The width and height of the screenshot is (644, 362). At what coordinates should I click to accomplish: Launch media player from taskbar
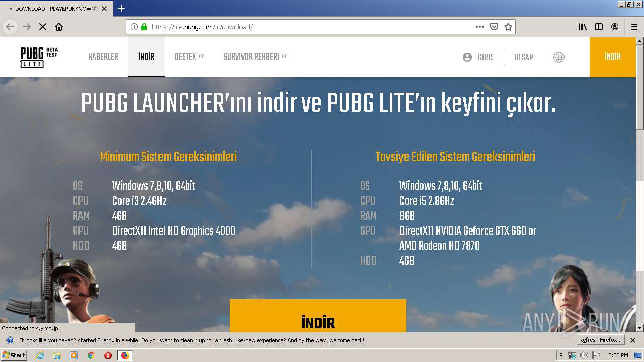[x=74, y=355]
